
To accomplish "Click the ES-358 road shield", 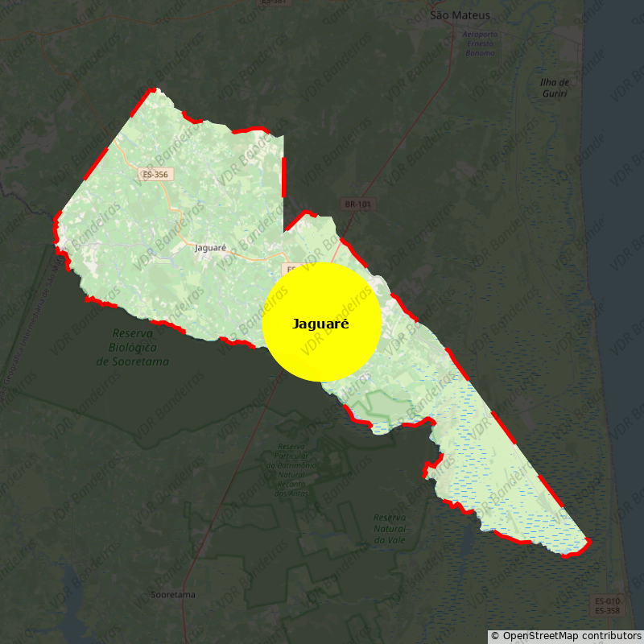I will click(x=607, y=611).
